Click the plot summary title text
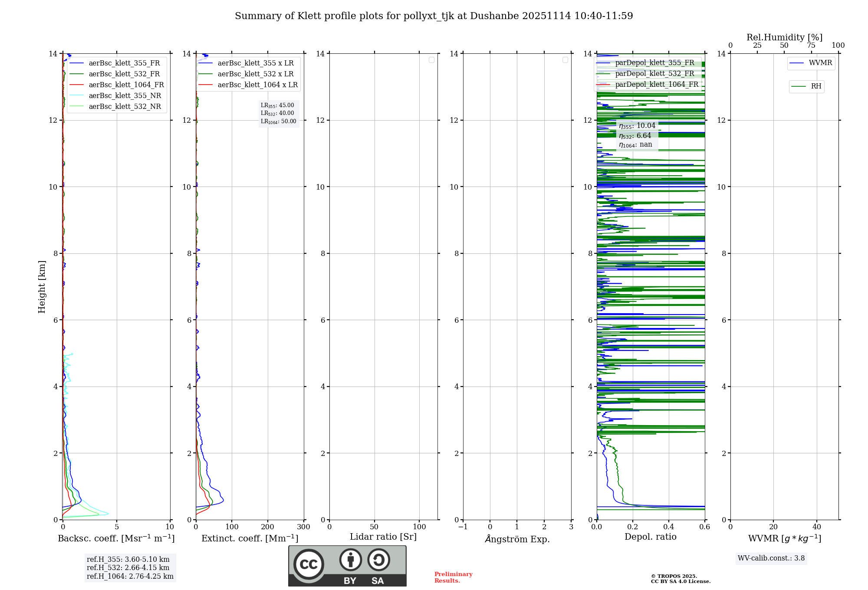This screenshot has height=590, width=868. pyautogui.click(x=434, y=16)
